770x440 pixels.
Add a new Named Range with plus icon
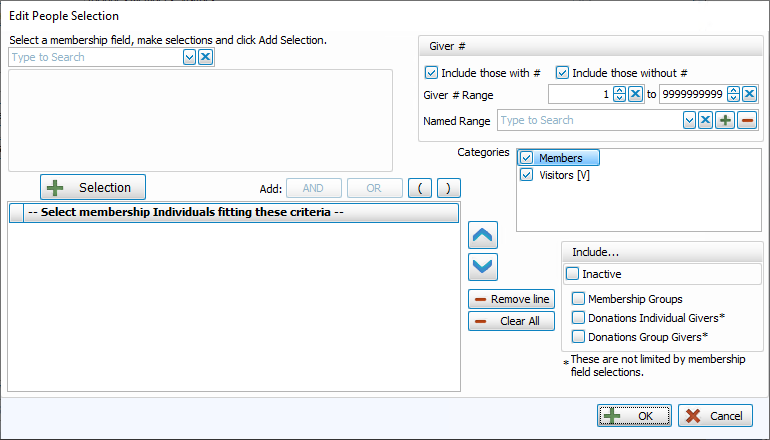pyautogui.click(x=727, y=120)
